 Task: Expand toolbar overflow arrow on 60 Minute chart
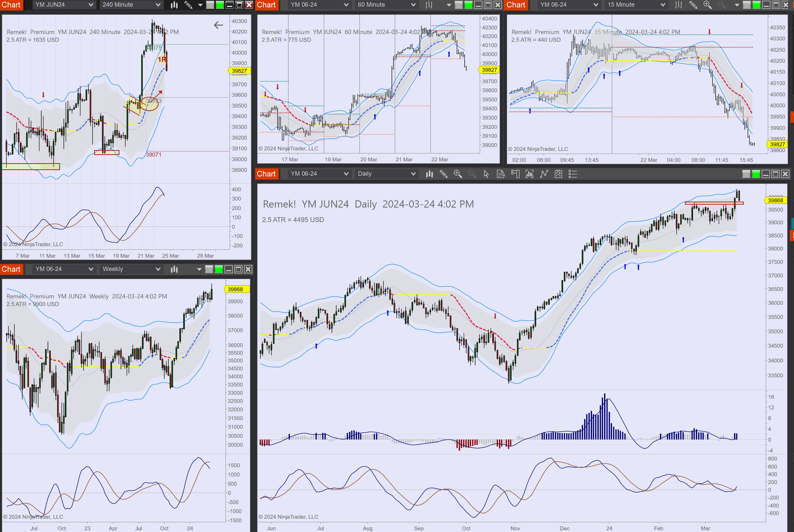click(449, 5)
